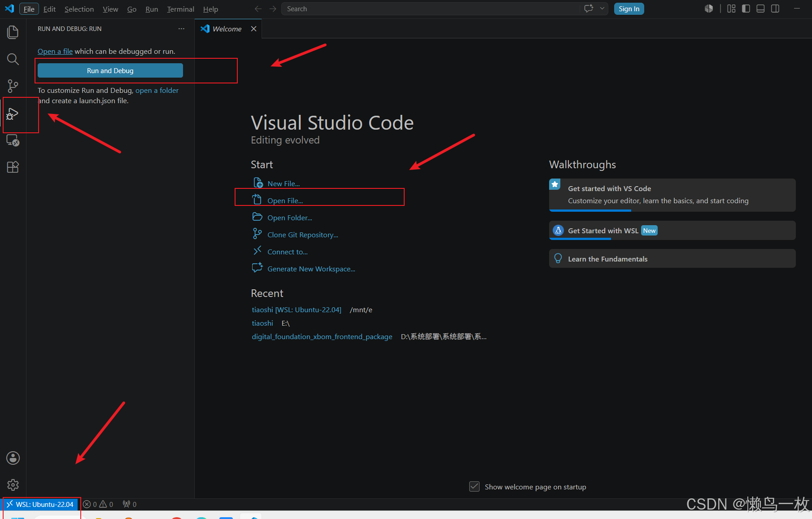Open the Run menu
Screen dimensions: 812x519
click(152, 9)
